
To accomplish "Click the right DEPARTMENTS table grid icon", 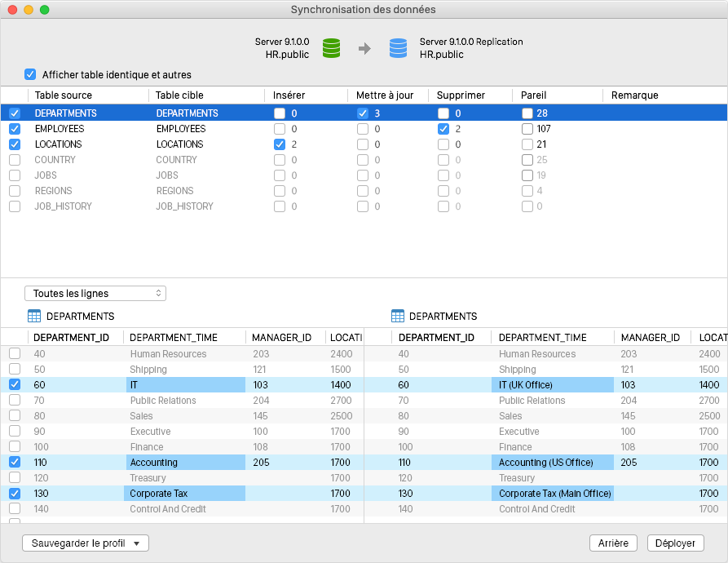I will coord(398,316).
